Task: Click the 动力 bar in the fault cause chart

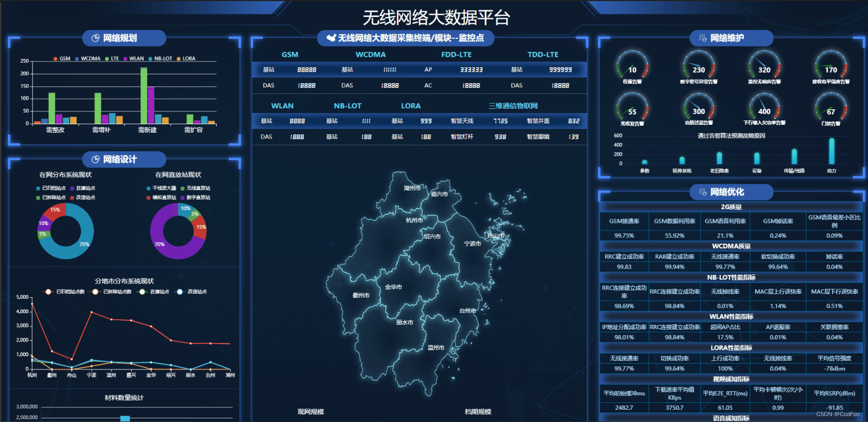Action: click(831, 151)
